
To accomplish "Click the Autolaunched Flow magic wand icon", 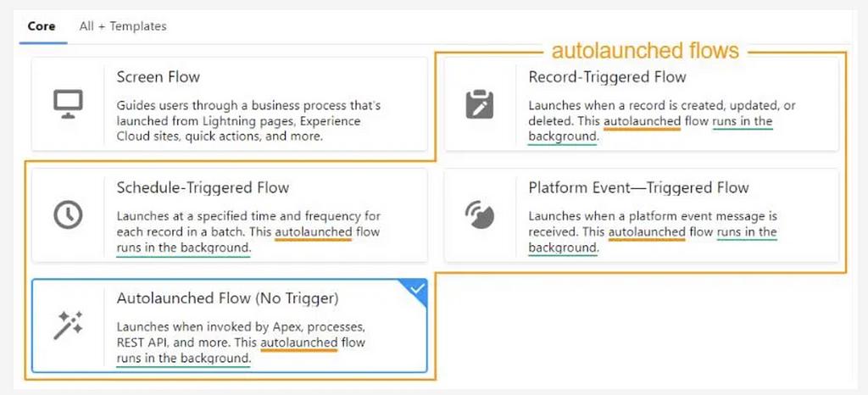I will pyautogui.click(x=67, y=325).
